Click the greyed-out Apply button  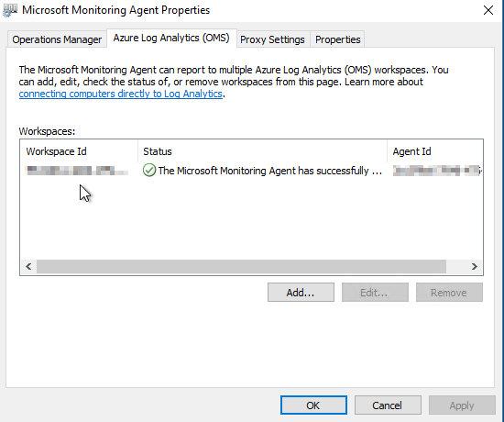(462, 405)
